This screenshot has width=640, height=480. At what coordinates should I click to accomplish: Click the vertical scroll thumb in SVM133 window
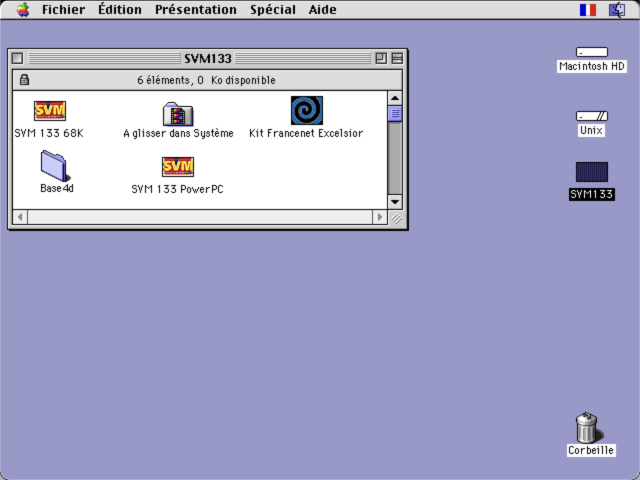pos(395,113)
